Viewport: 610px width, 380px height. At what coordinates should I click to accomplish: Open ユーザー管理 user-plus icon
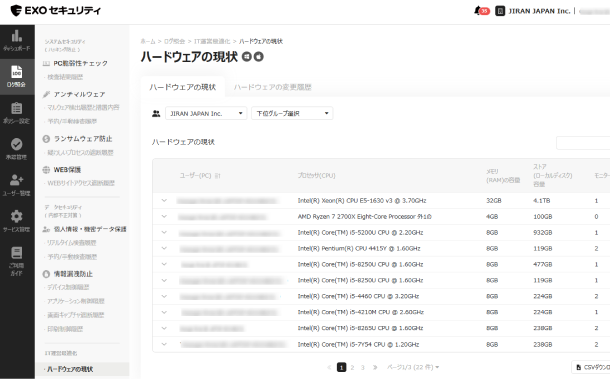[x=17, y=180]
